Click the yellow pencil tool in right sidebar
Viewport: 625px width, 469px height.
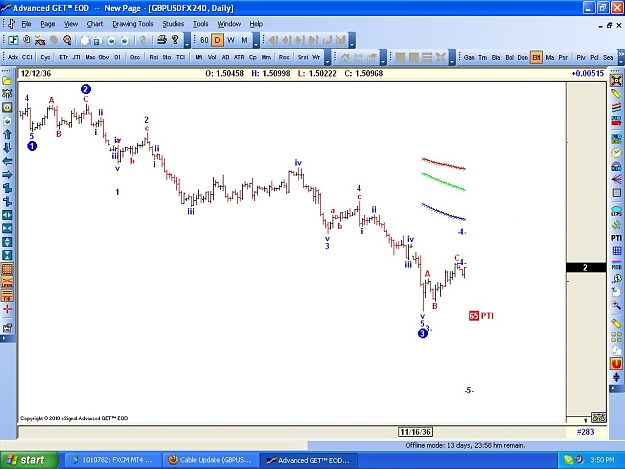pos(616,94)
